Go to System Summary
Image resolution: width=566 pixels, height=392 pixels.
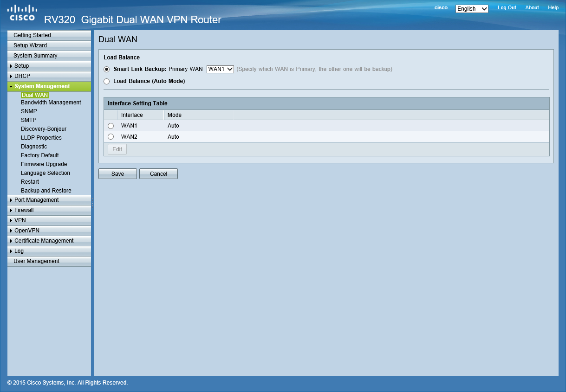click(49, 56)
